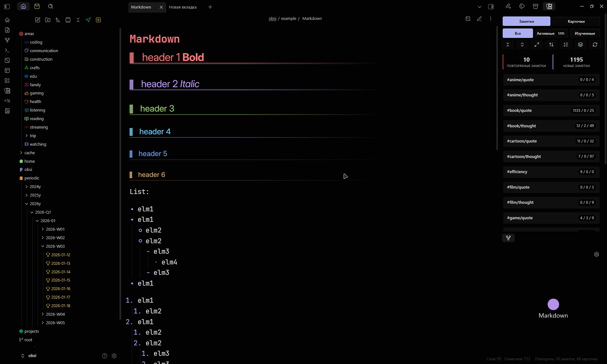Filter by Изученные notes

click(x=585, y=33)
